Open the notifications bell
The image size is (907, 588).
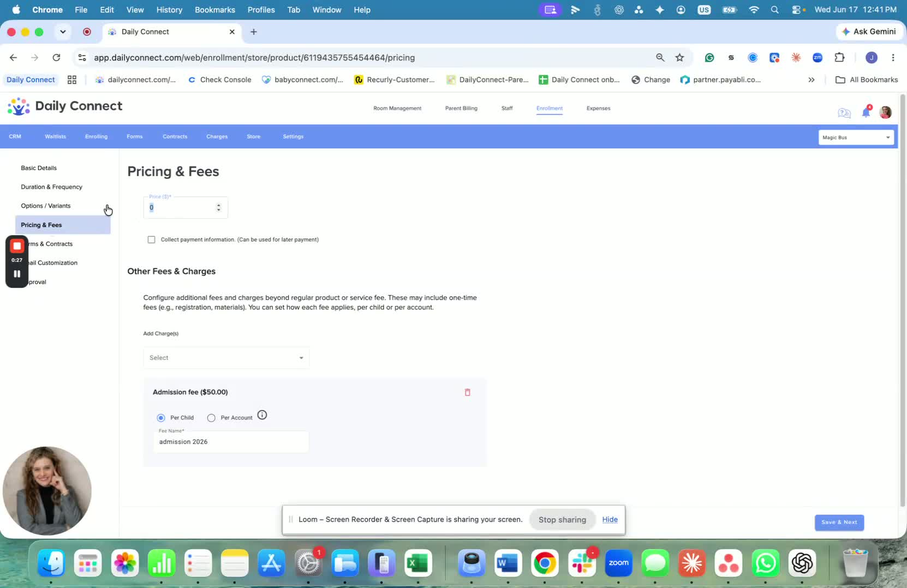[866, 112]
